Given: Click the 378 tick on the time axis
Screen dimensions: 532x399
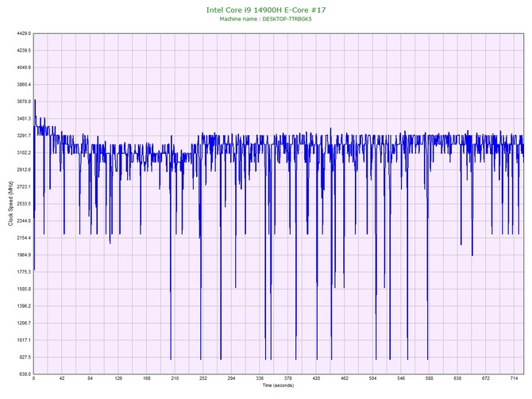Looking at the screenshot, I should pyautogui.click(x=287, y=378).
